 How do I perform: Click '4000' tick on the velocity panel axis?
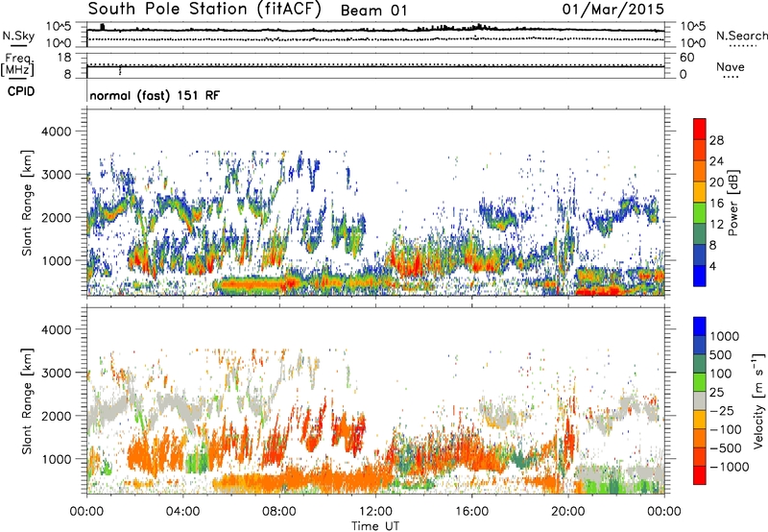point(57,329)
